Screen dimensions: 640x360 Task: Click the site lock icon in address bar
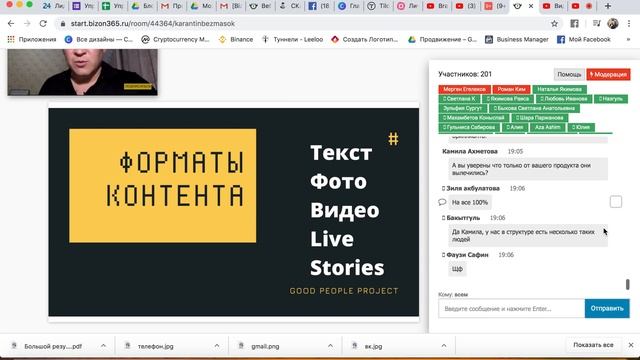(x=63, y=24)
